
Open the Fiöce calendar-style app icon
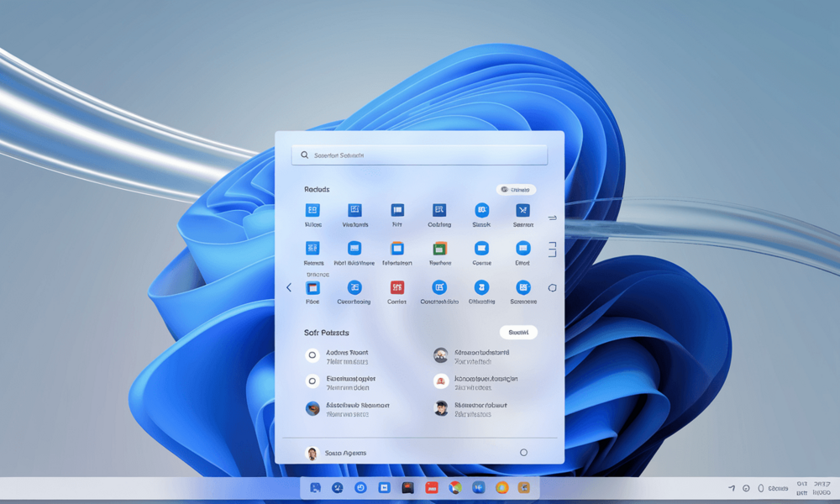pyautogui.click(x=312, y=287)
